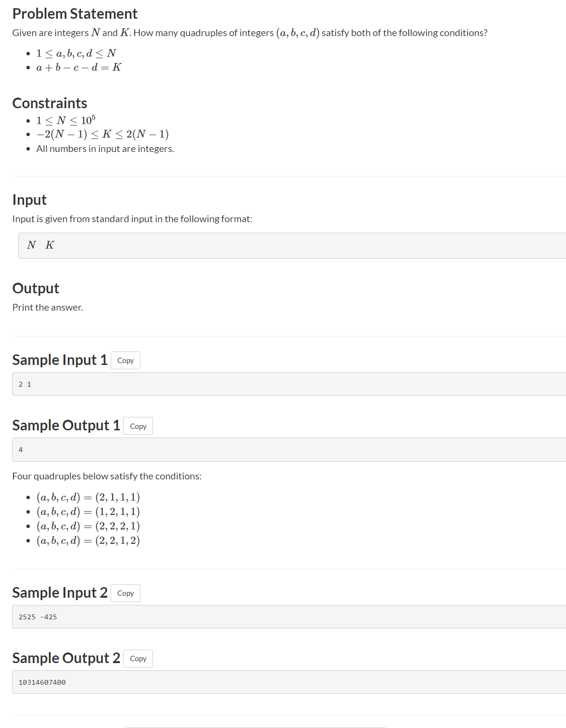The width and height of the screenshot is (566, 728).
Task: Click the sample output box showing 4
Action: tap(289, 450)
